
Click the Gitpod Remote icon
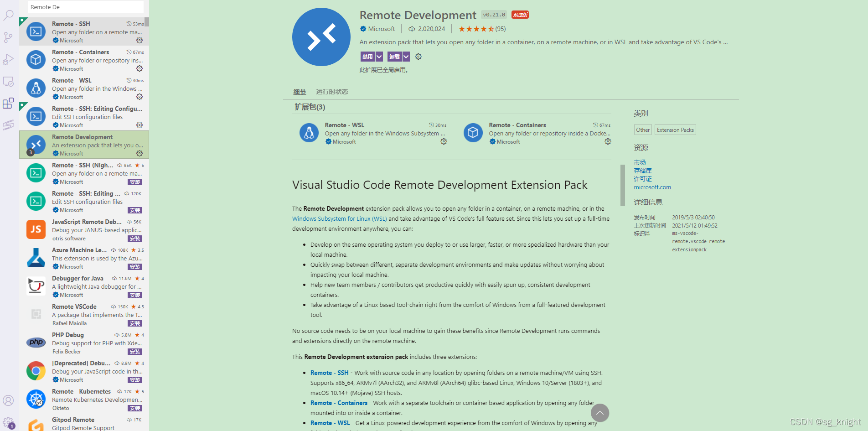pyautogui.click(x=36, y=425)
